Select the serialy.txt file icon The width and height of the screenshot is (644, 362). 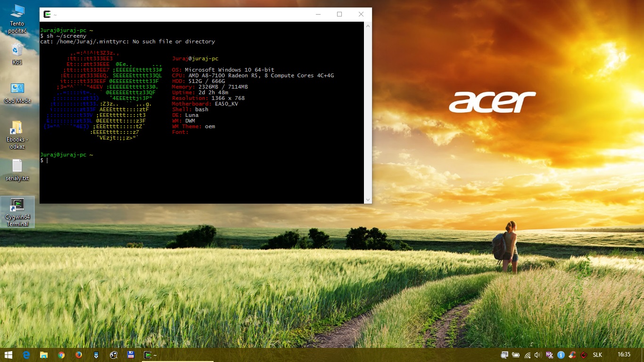[17, 170]
